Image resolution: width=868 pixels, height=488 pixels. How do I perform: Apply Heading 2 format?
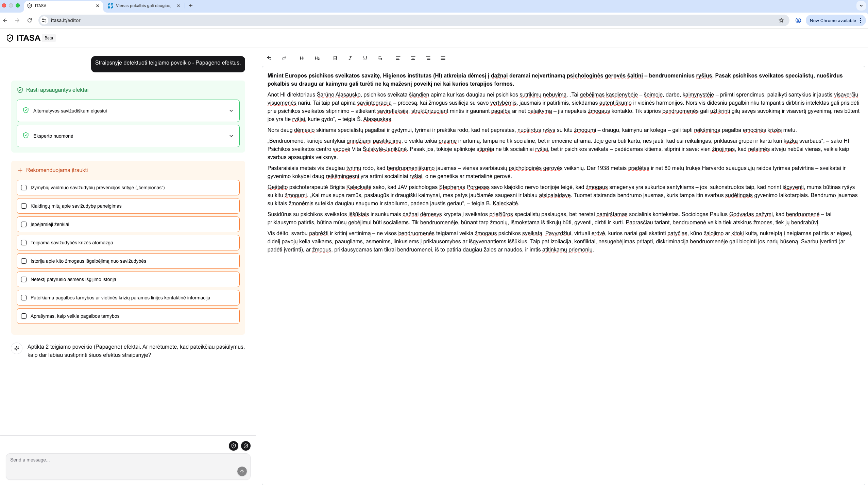coord(317,58)
